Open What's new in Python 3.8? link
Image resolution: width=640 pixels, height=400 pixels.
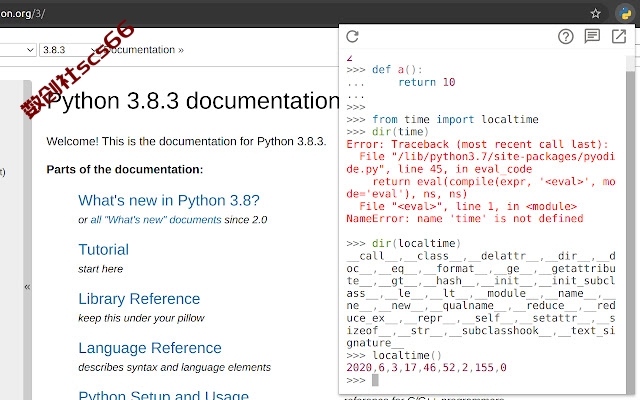169,200
